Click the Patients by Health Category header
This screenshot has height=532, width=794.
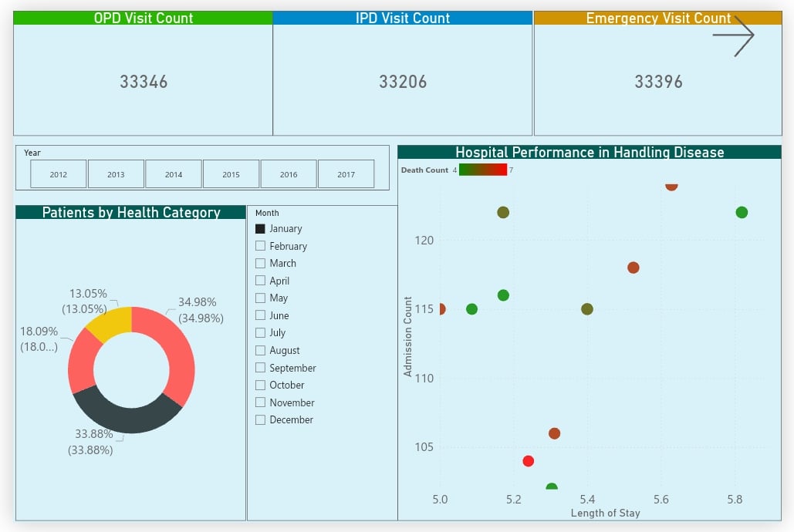pos(130,213)
